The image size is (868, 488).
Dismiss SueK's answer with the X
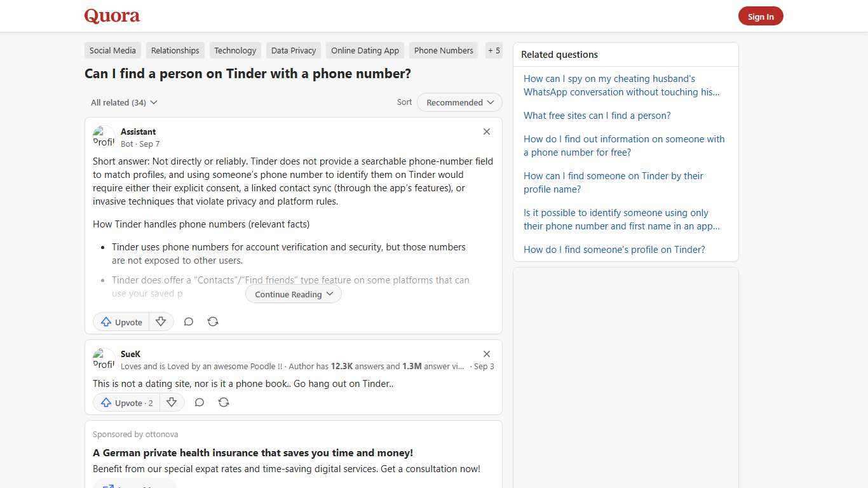[486, 354]
